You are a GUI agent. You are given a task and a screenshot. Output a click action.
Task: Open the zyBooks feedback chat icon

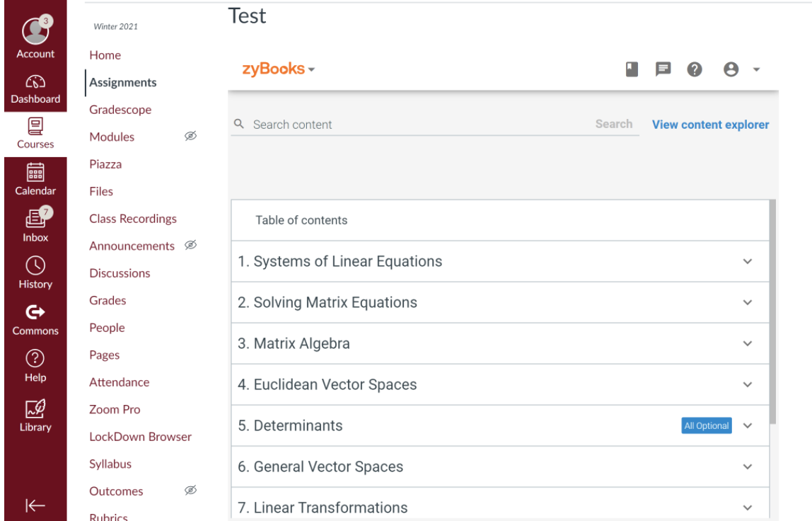(661, 68)
